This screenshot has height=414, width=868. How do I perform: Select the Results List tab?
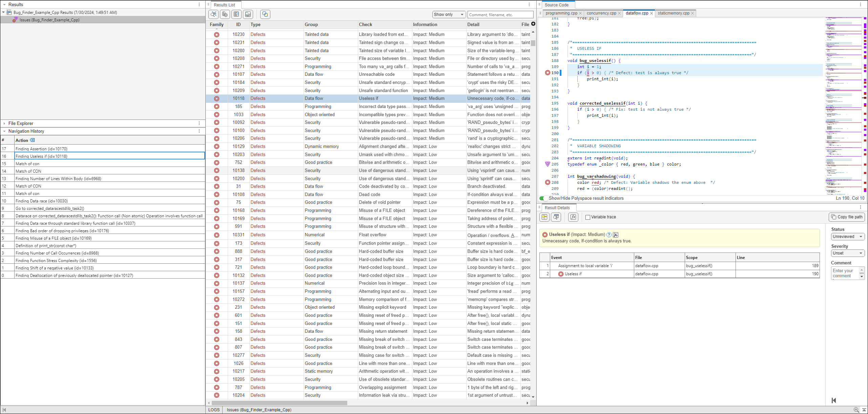click(224, 5)
